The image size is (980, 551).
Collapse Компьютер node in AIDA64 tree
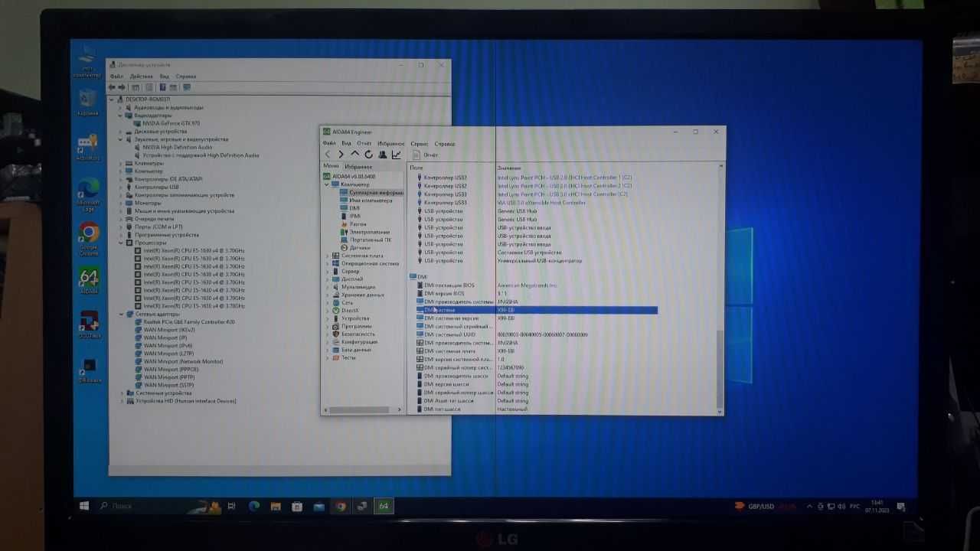pyautogui.click(x=327, y=184)
